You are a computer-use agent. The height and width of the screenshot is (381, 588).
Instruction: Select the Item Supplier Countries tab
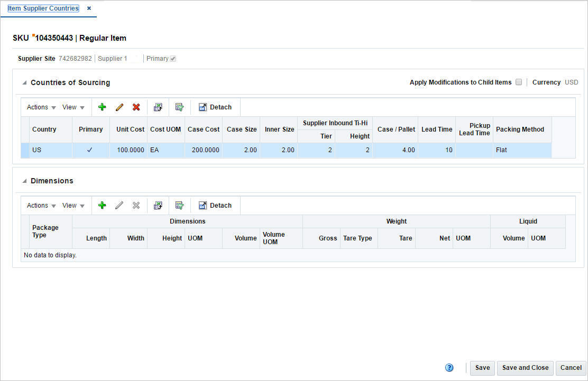pos(43,8)
